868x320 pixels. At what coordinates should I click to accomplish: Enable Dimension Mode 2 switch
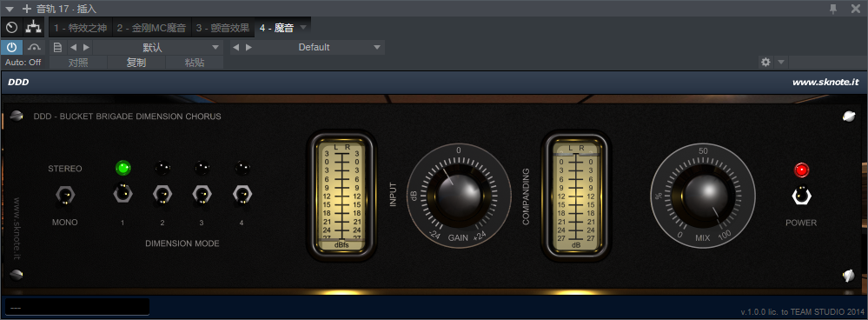162,194
